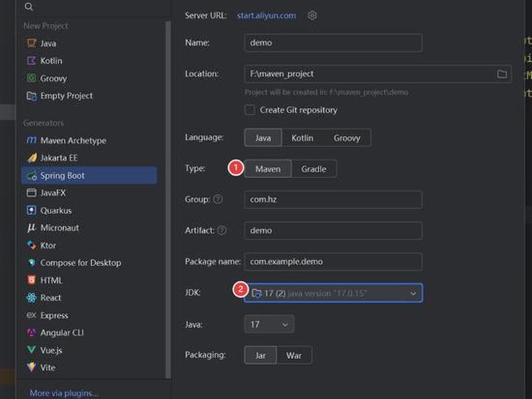Open More via plugins link
Image resolution: width=532 pixels, height=399 pixels.
pyautogui.click(x=64, y=393)
